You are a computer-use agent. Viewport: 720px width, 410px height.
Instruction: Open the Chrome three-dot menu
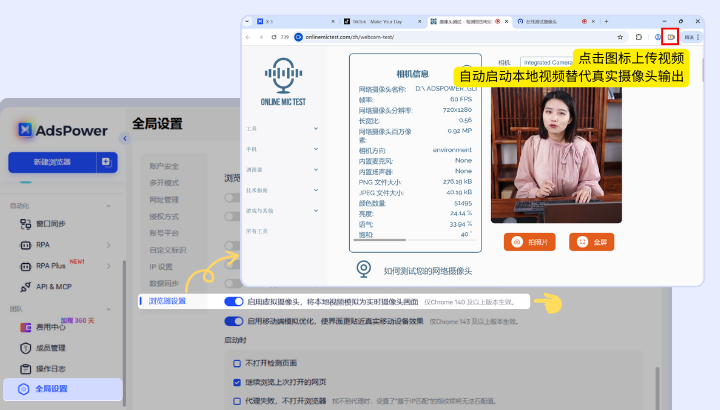698,37
